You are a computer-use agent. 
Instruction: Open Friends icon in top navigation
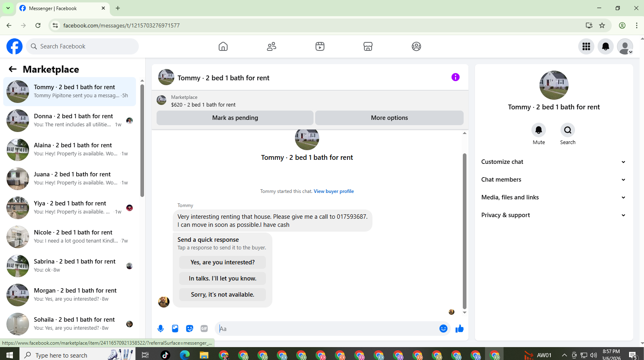point(272,46)
